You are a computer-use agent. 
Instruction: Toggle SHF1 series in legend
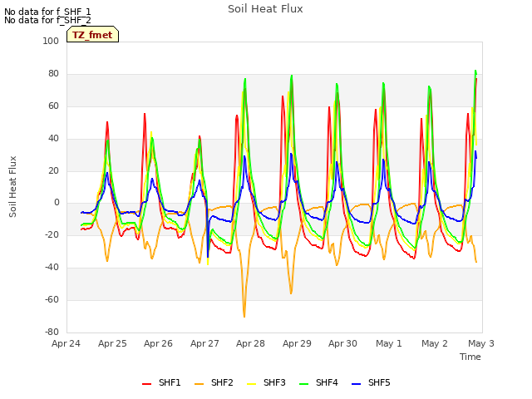(x=161, y=382)
